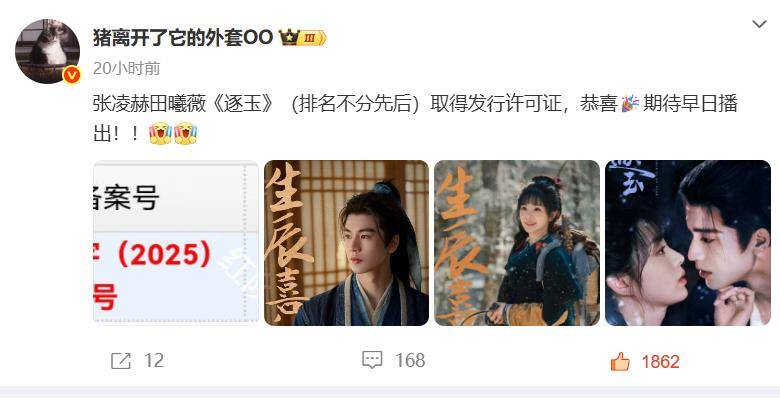Click the post text about 《逐玉》
This screenshot has height=400, width=780.
415,119
